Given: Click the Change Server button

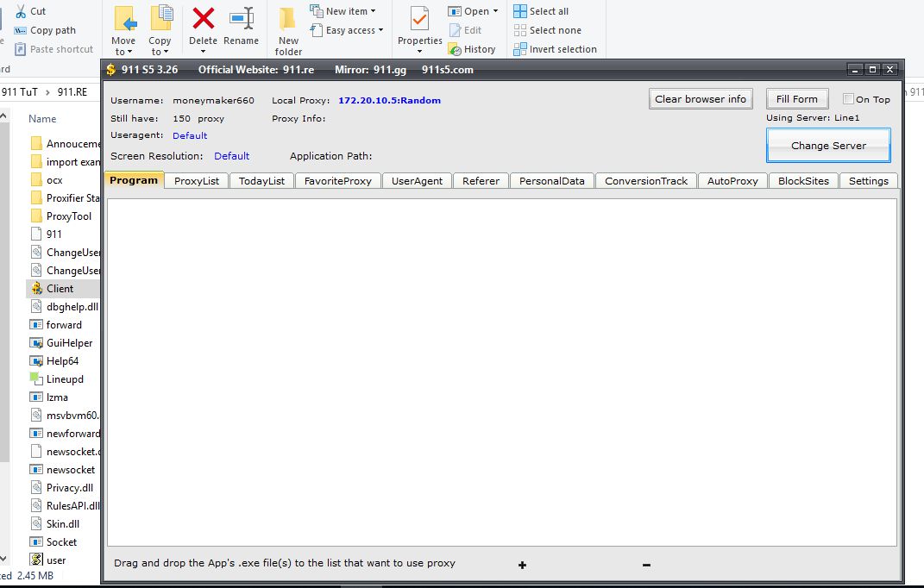Looking at the screenshot, I should [x=828, y=146].
